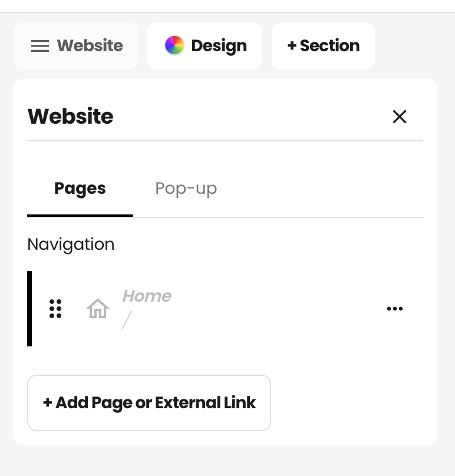455x476 pixels.
Task: Click the Navigation section label
Action: pos(71,244)
